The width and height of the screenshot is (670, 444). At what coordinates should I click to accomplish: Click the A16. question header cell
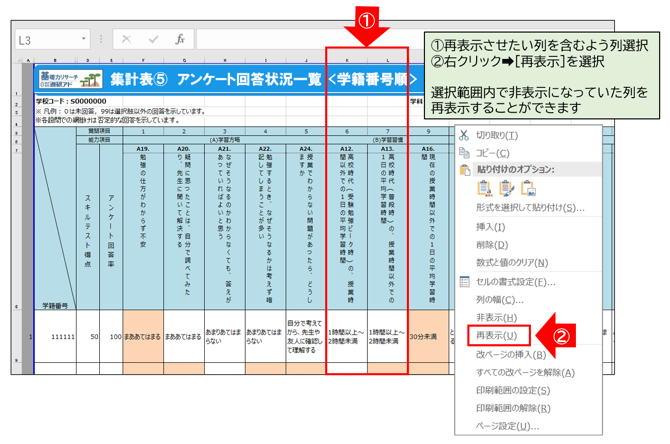(428, 149)
